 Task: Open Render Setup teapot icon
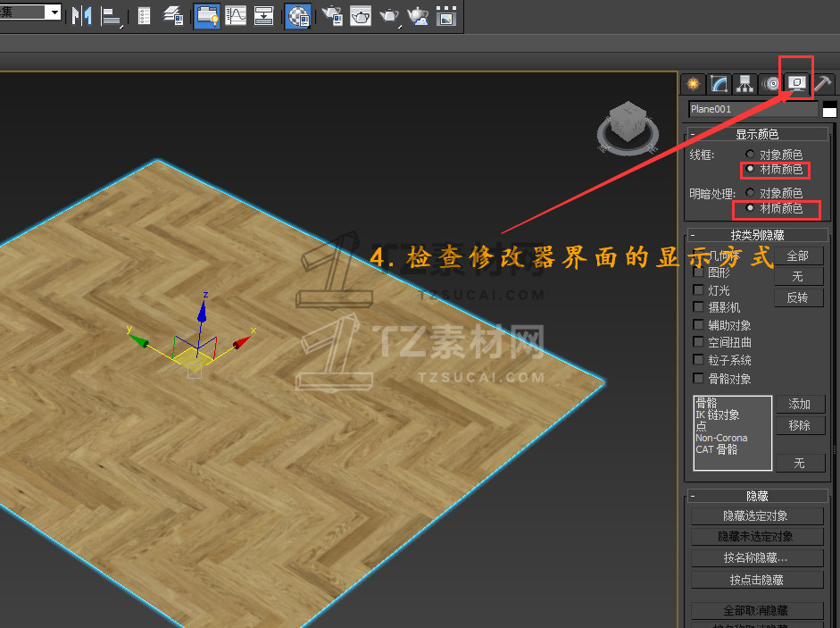tap(332, 15)
